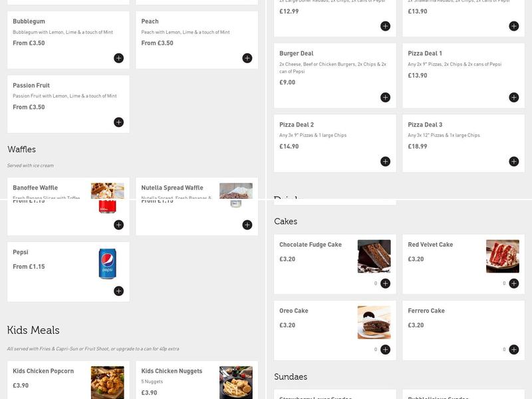Image resolution: width=532 pixels, height=399 pixels.
Task: Select the Banoffee Waffle item name
Action: click(35, 188)
